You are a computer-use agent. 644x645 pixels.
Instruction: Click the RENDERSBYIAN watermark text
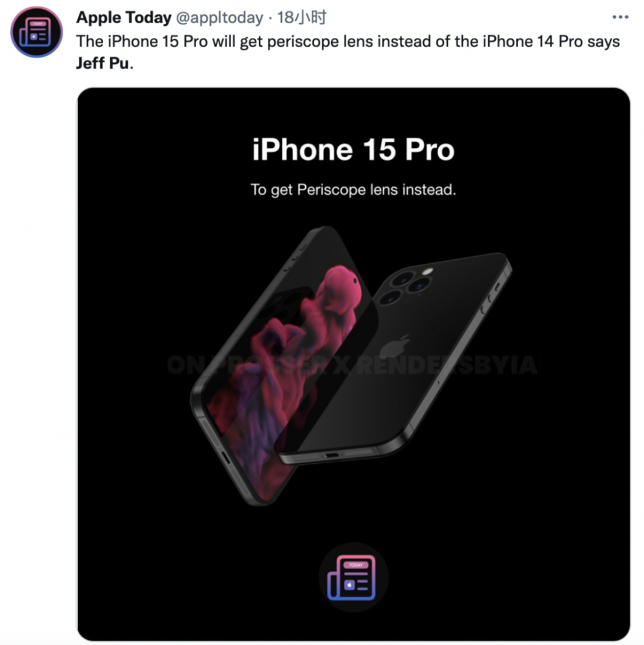[x=447, y=365]
